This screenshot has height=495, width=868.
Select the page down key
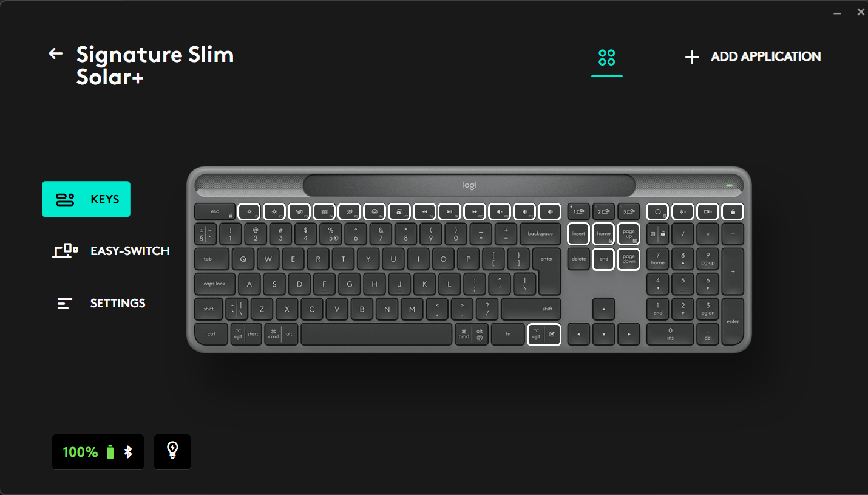629,259
